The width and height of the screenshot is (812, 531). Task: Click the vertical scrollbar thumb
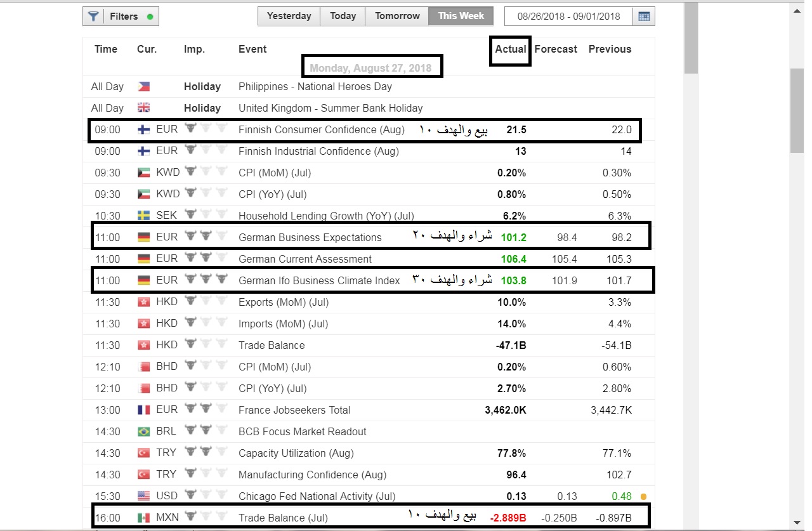click(797, 111)
